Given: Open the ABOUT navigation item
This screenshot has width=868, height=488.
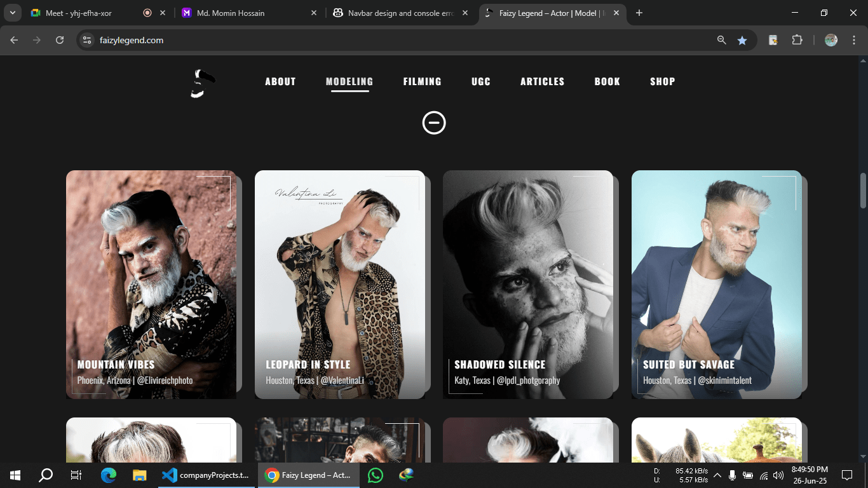Looking at the screenshot, I should [x=280, y=81].
